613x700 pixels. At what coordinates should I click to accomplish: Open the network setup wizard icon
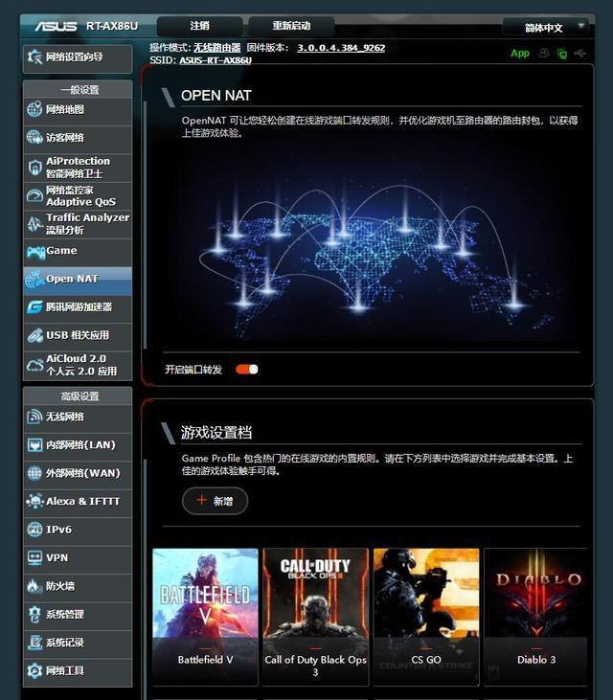(x=34, y=57)
